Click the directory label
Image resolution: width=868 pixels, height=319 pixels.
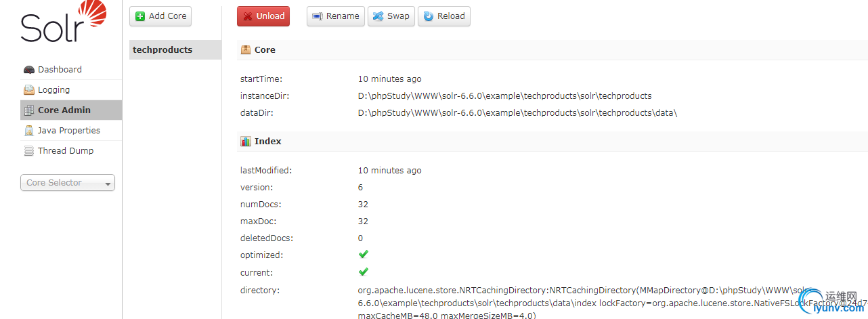coord(260,291)
